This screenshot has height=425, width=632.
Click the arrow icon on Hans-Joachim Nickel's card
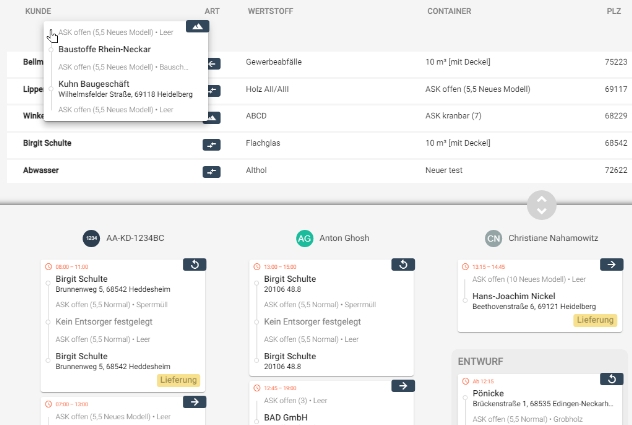point(611,265)
